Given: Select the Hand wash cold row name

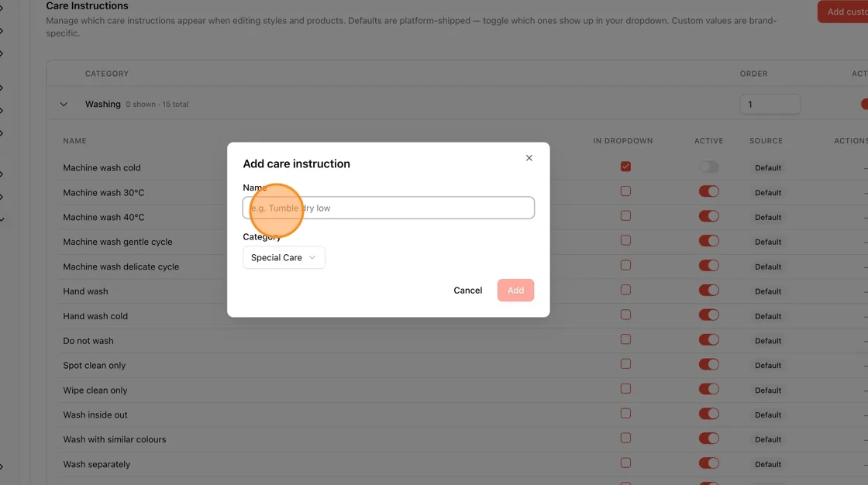Looking at the screenshot, I should click(x=95, y=316).
